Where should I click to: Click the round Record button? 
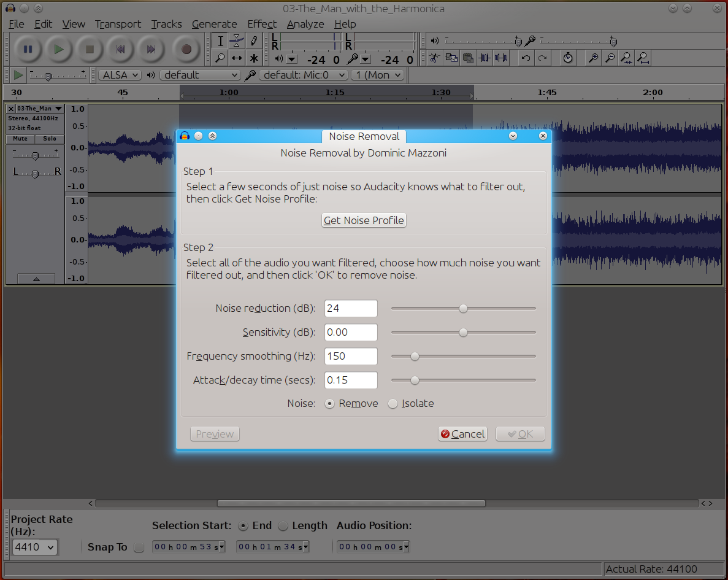pyautogui.click(x=186, y=49)
